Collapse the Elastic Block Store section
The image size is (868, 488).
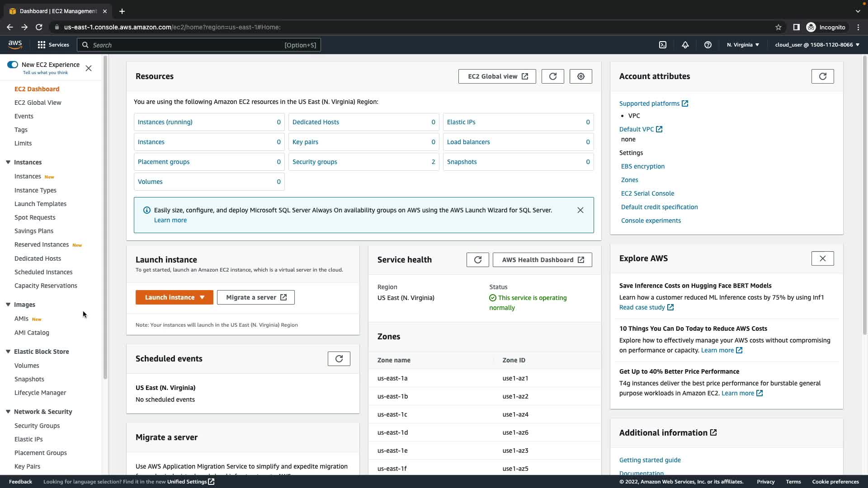(x=8, y=352)
